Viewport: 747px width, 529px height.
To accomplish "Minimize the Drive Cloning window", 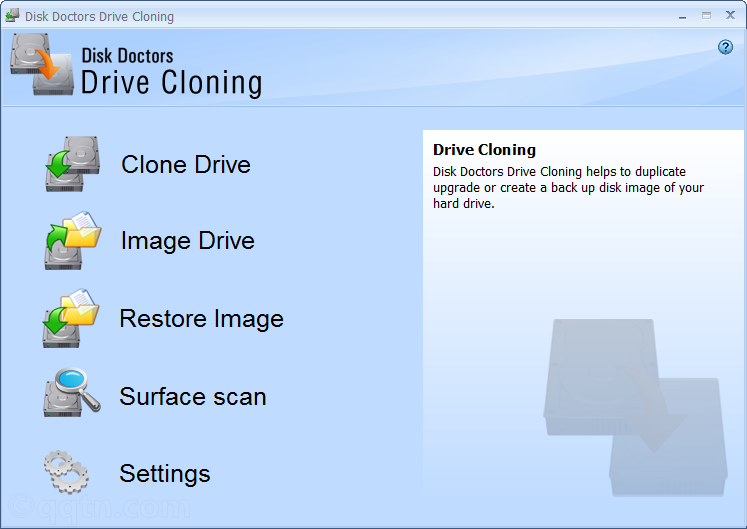I will pyautogui.click(x=683, y=16).
